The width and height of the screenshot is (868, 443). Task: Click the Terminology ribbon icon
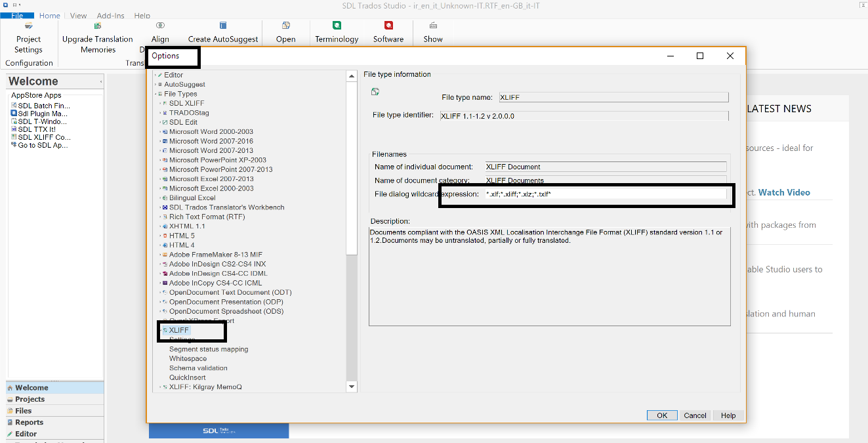coord(337,26)
